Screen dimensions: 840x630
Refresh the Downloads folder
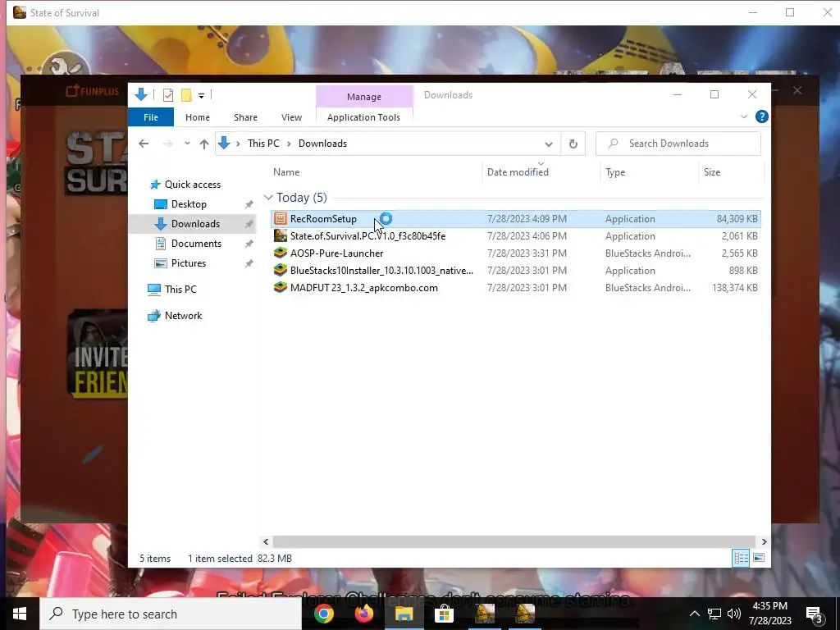[x=573, y=144]
